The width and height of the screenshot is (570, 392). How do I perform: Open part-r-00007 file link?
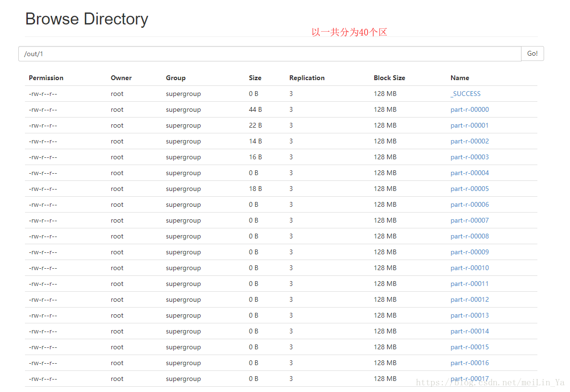(x=469, y=220)
